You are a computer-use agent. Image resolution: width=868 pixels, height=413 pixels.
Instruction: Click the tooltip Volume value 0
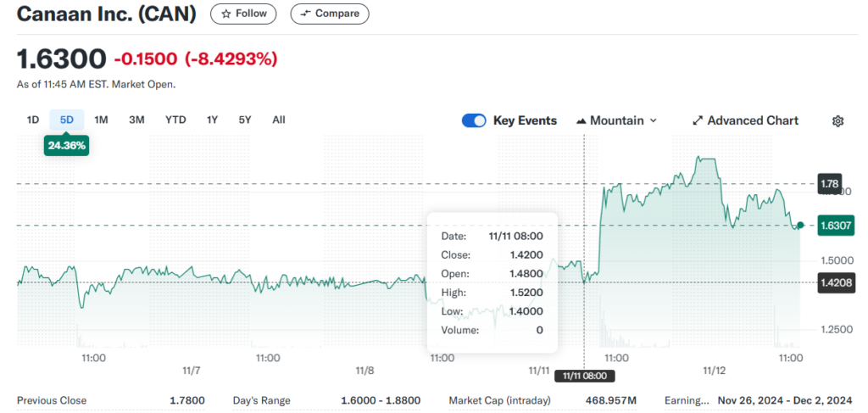click(540, 331)
